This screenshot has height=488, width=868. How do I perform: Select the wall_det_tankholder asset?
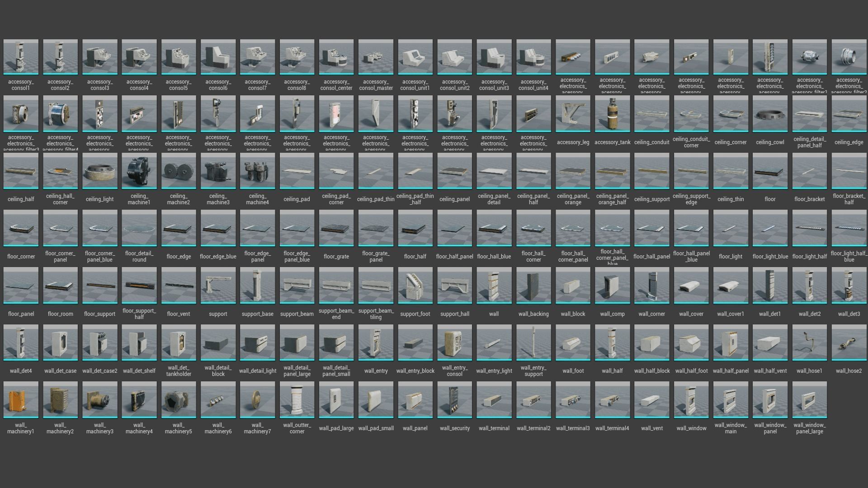coord(179,343)
